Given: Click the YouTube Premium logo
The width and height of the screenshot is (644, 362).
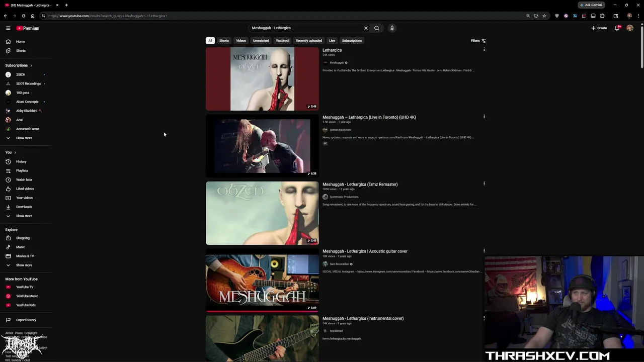Looking at the screenshot, I should (28, 28).
